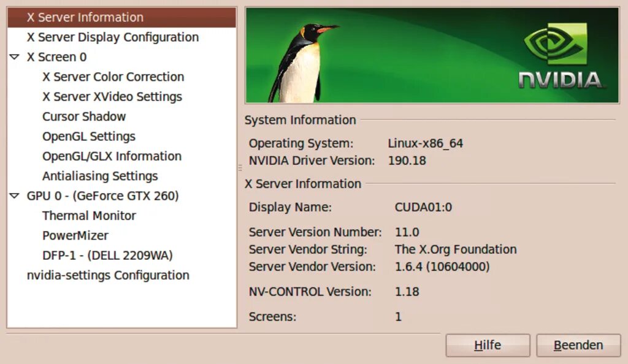Click the driver version value 190.18
This screenshot has width=628, height=364.
coord(407,161)
